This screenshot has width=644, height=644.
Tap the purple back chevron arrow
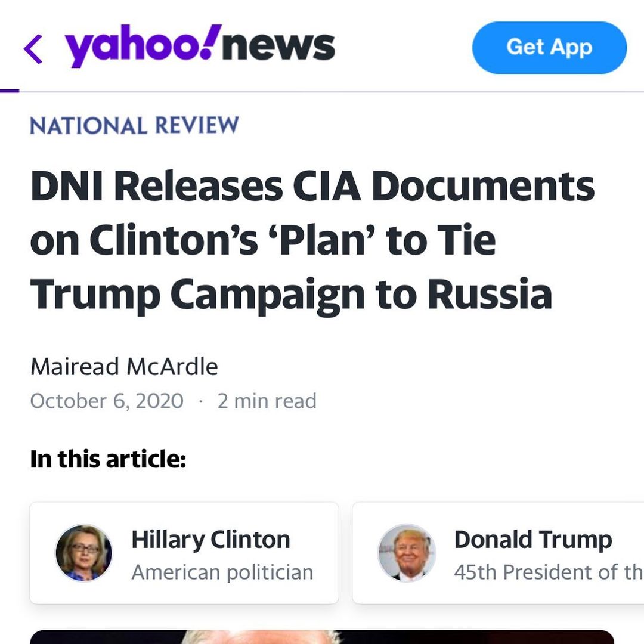[x=33, y=48]
